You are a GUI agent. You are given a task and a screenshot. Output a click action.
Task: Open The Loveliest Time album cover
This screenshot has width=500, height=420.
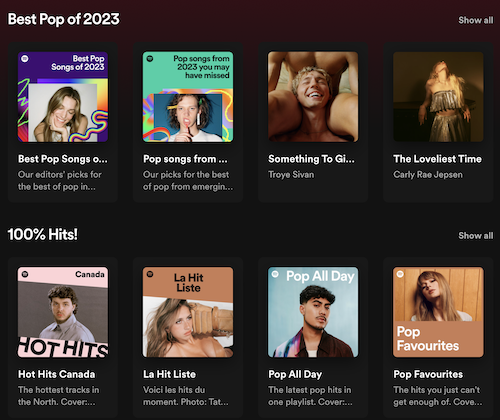[438, 97]
